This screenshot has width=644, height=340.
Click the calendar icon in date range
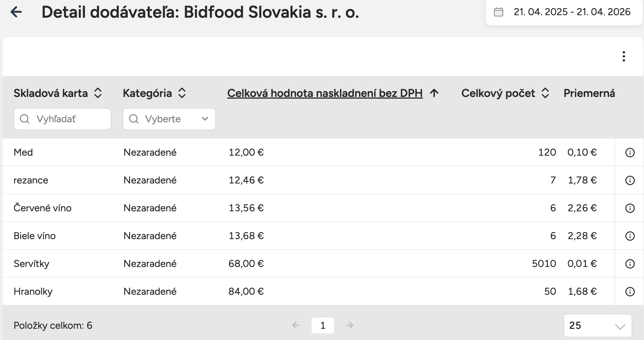(498, 12)
